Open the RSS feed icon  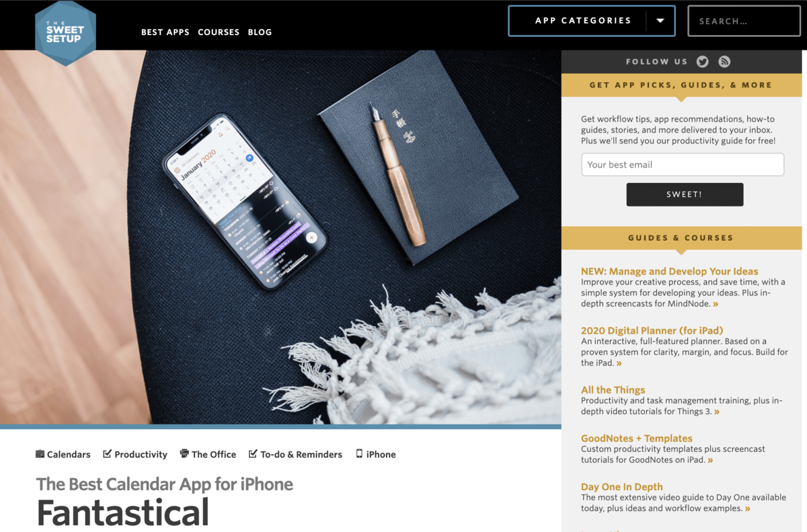click(724, 61)
